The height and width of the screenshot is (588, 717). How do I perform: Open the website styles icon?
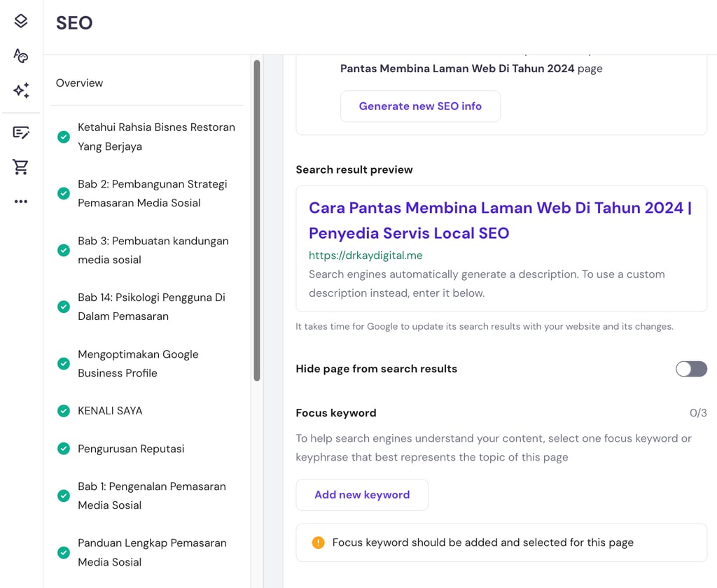click(21, 56)
